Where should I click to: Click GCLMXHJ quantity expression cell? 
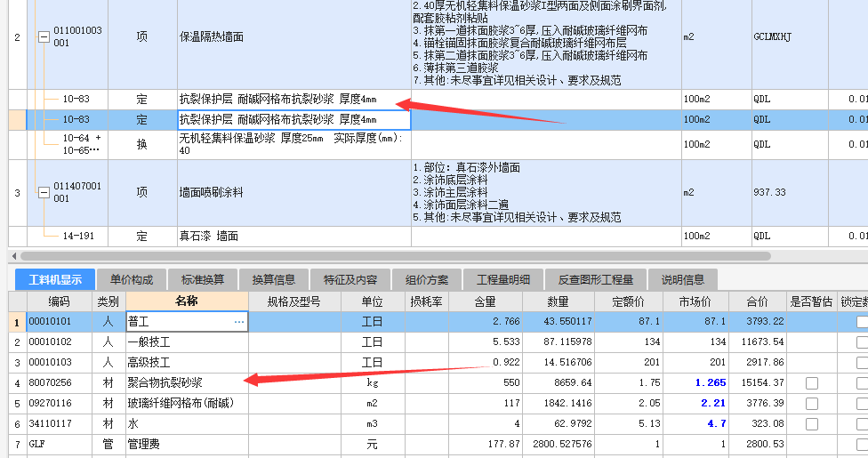pos(790,37)
